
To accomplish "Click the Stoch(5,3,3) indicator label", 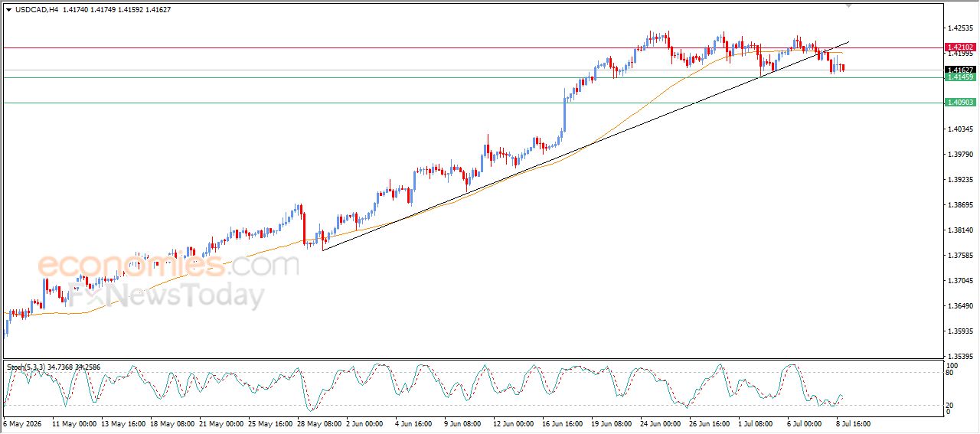I will [x=28, y=367].
